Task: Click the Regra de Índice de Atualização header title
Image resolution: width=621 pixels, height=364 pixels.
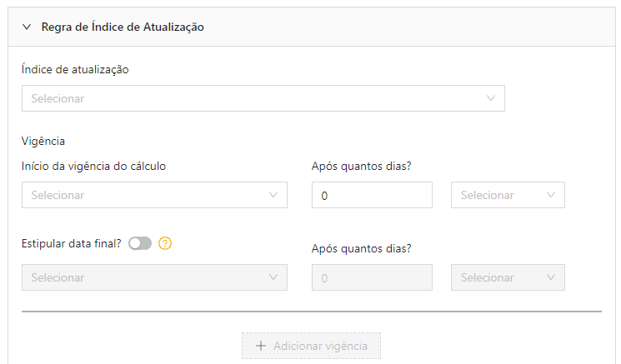Action: pyautogui.click(x=123, y=27)
